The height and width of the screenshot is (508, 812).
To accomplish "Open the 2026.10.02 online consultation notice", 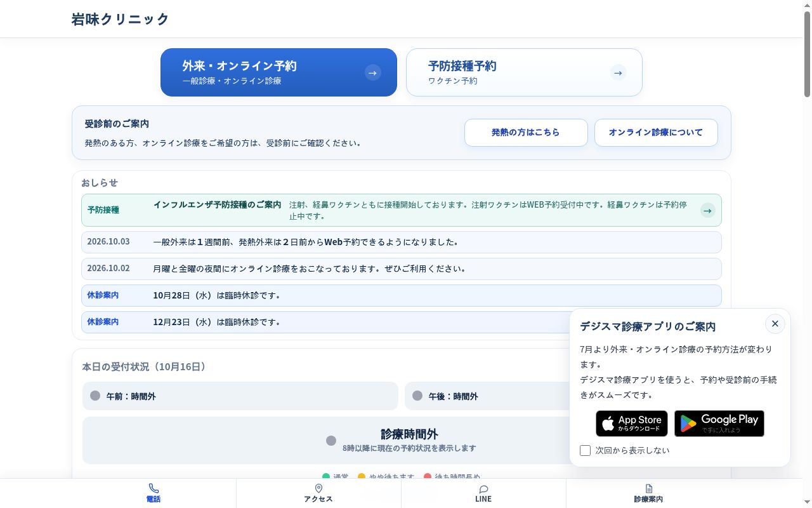I will pyautogui.click(x=402, y=269).
